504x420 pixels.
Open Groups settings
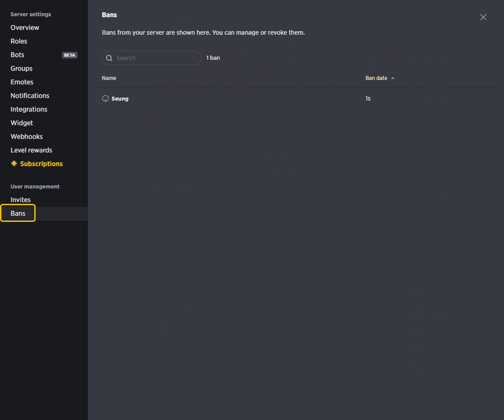click(x=21, y=69)
